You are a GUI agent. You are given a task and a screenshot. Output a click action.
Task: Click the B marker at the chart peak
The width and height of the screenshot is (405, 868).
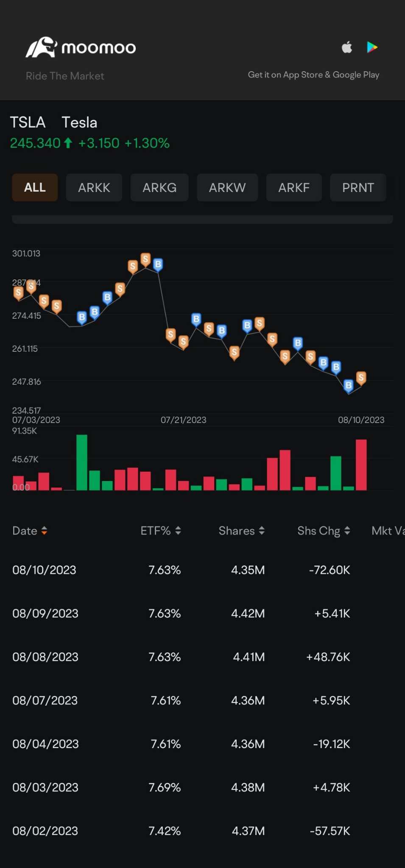pos(158,264)
